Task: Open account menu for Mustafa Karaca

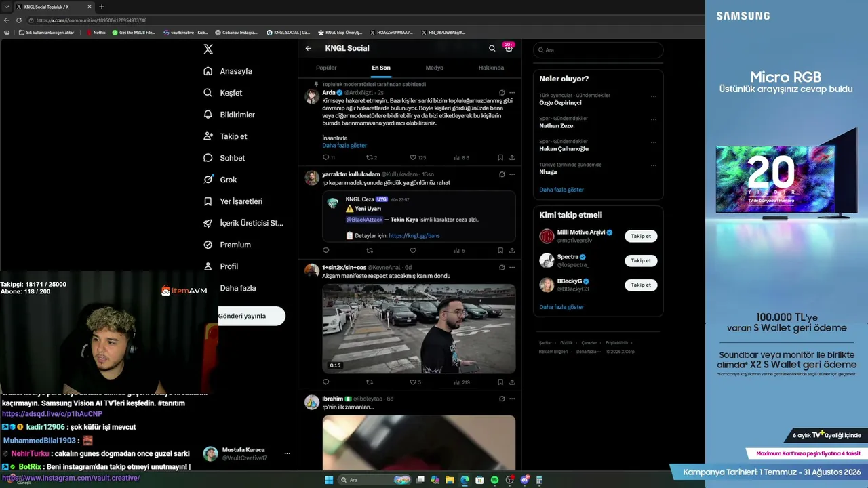Action: [x=287, y=453]
